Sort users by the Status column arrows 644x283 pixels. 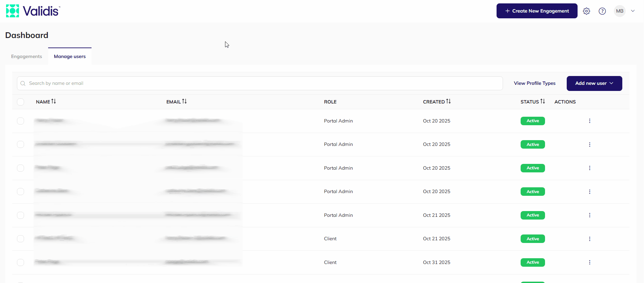543,101
